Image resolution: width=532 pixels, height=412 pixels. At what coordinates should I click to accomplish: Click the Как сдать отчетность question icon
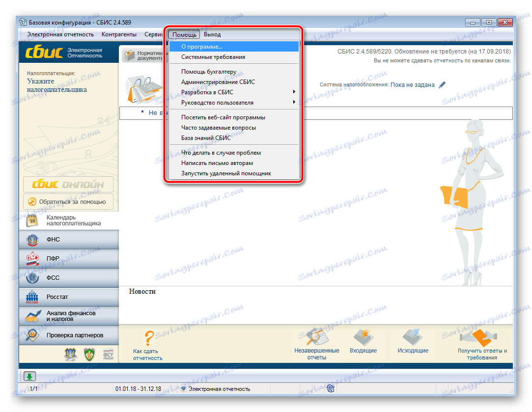click(149, 338)
